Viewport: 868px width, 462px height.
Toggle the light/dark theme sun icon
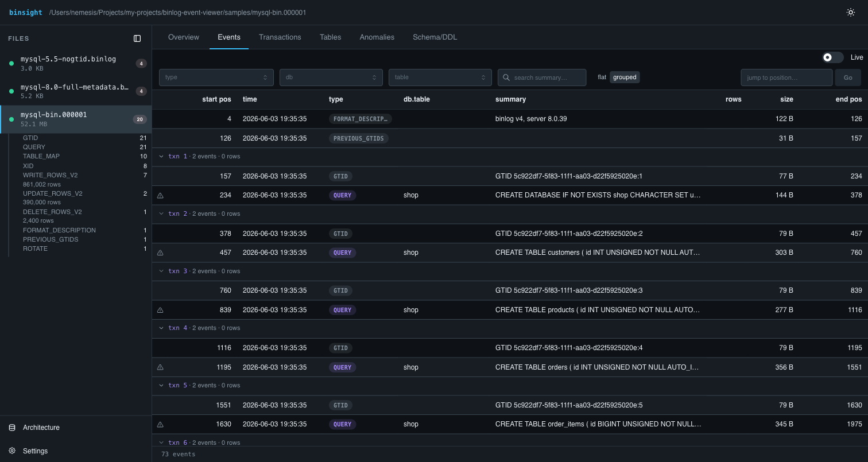[x=851, y=12]
